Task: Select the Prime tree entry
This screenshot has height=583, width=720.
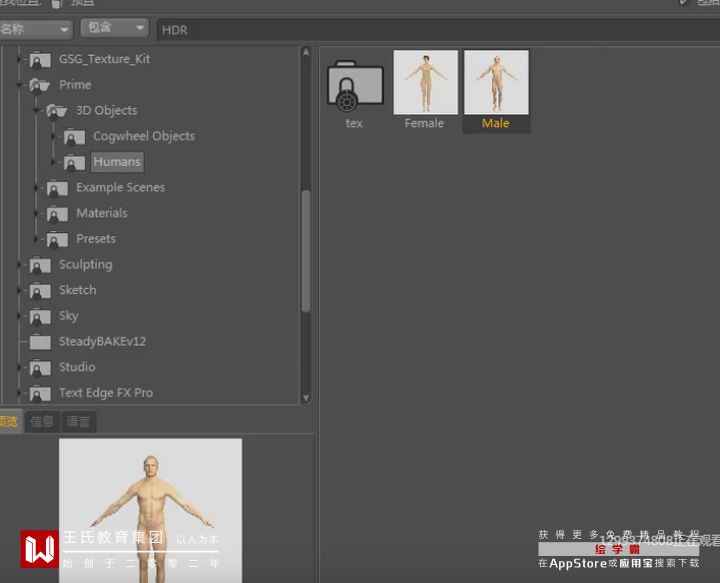Action: pos(75,84)
